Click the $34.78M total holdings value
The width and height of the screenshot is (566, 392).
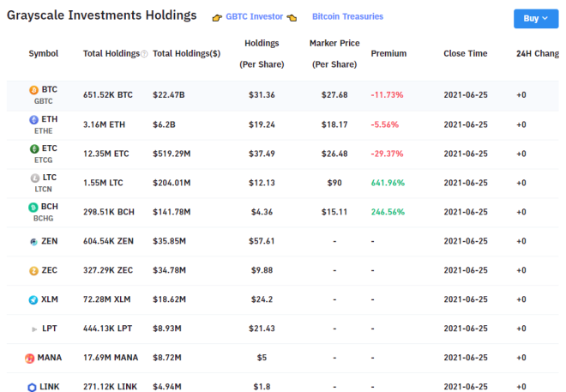click(x=169, y=270)
